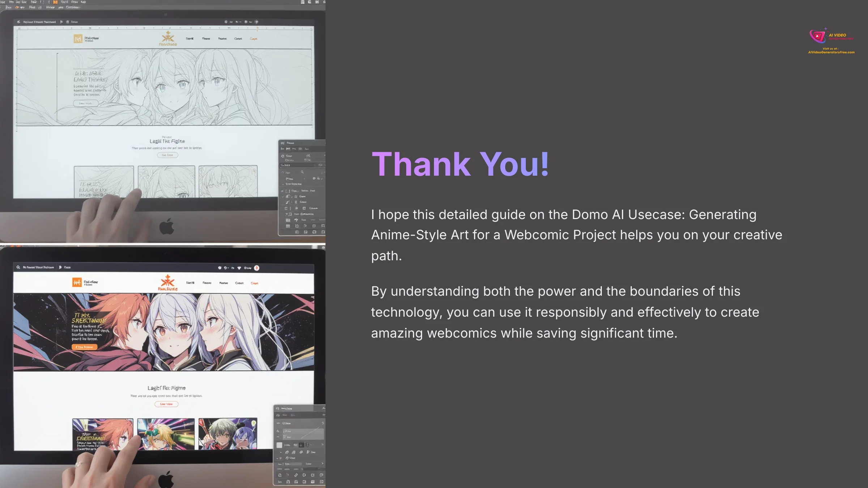Click play arrow in colored mockup's top bar
This screenshot has height=488, width=868.
pos(60,267)
